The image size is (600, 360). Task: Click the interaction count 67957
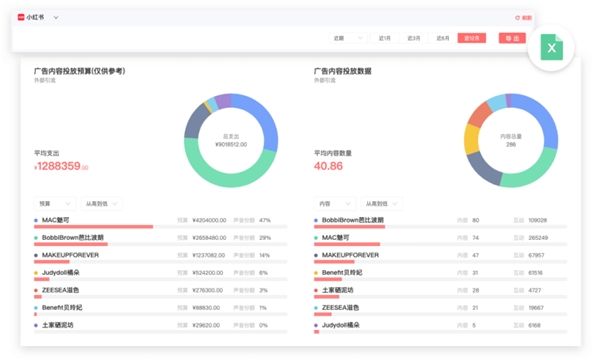point(536,255)
